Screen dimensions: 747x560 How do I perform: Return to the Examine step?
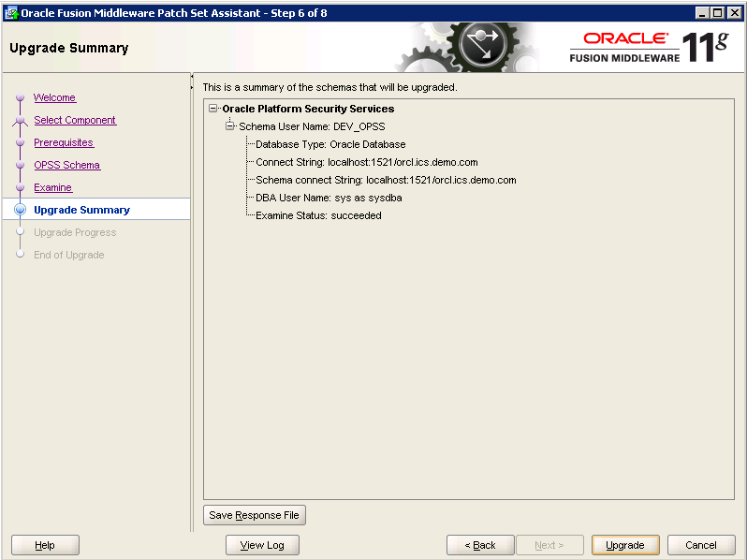point(52,187)
